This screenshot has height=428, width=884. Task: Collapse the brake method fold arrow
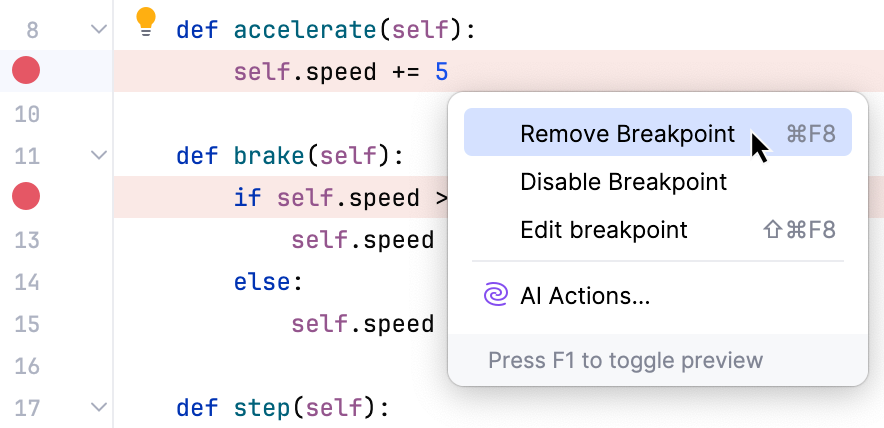(98, 156)
